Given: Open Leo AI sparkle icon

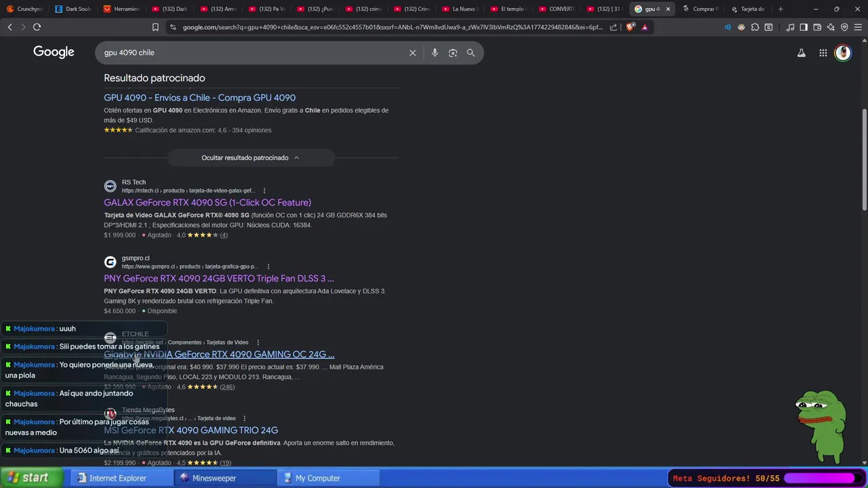Looking at the screenshot, I should coord(831,27).
